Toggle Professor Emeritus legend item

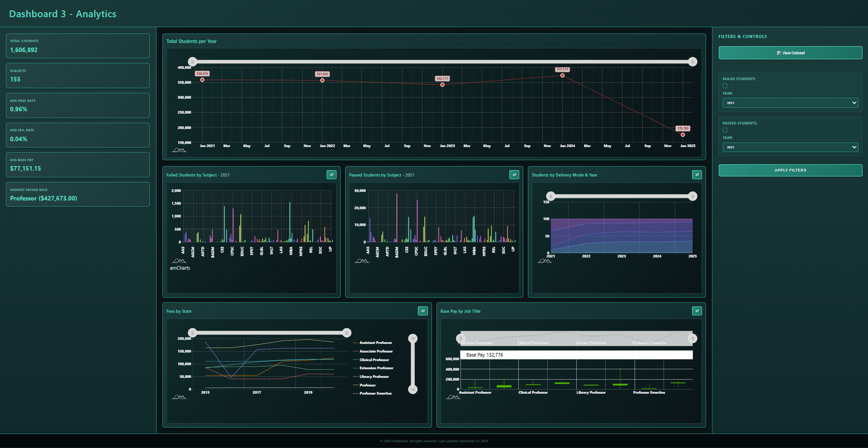pos(372,393)
